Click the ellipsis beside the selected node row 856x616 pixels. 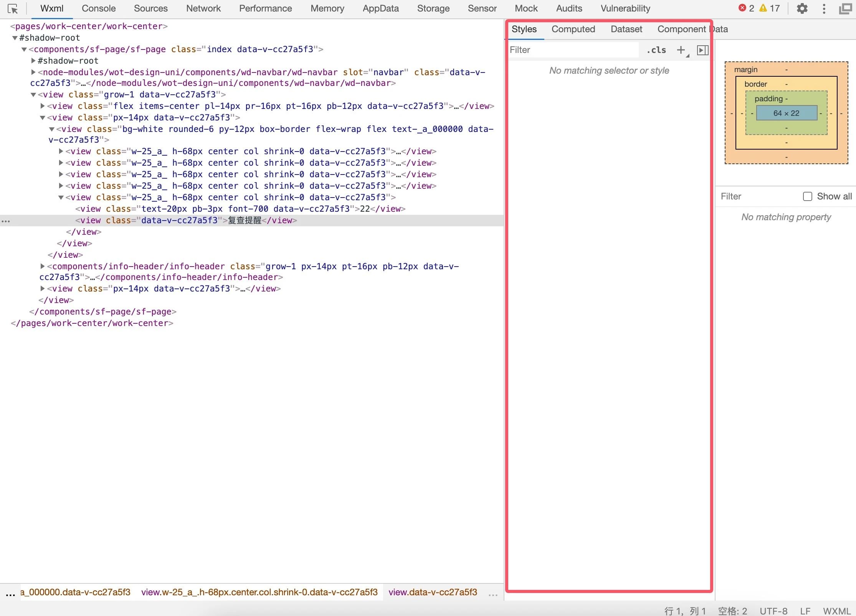pyautogui.click(x=6, y=221)
